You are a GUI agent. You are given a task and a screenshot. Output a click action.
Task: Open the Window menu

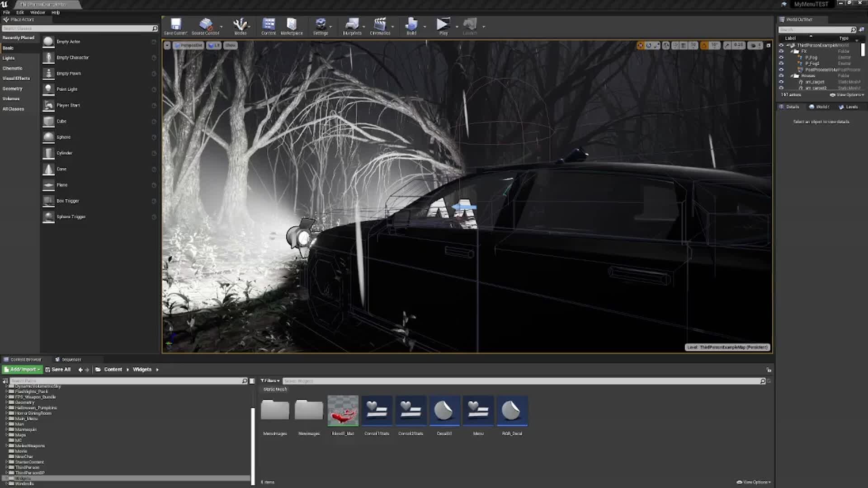pyautogui.click(x=37, y=12)
